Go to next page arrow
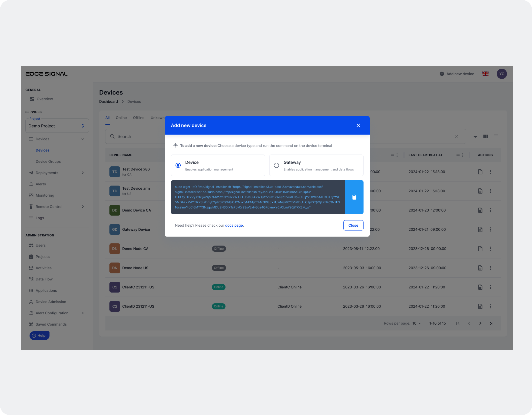 pos(480,323)
